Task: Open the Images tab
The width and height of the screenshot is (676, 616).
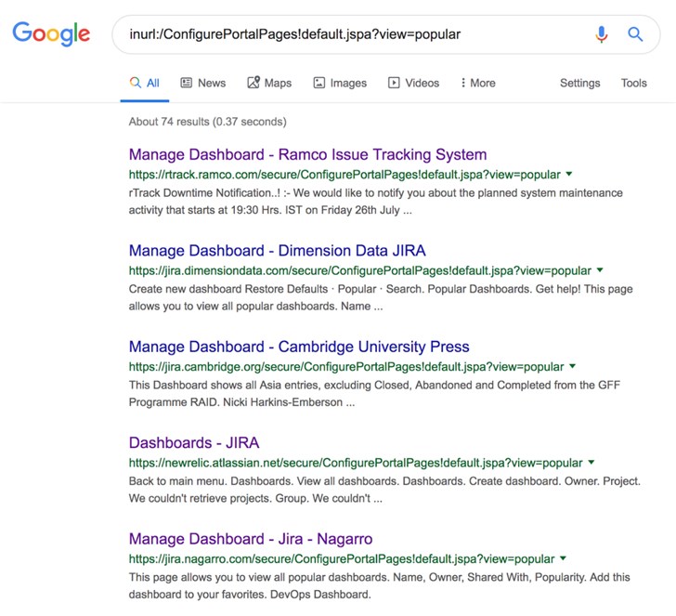Action: coord(340,83)
